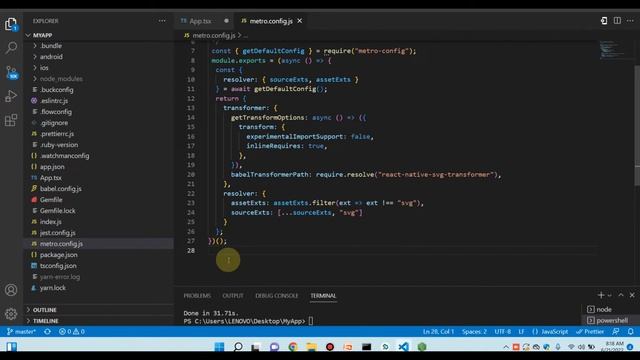This screenshot has height=360, width=640.
Task: Create a new terminal with plus icon
Action: click(x=600, y=295)
